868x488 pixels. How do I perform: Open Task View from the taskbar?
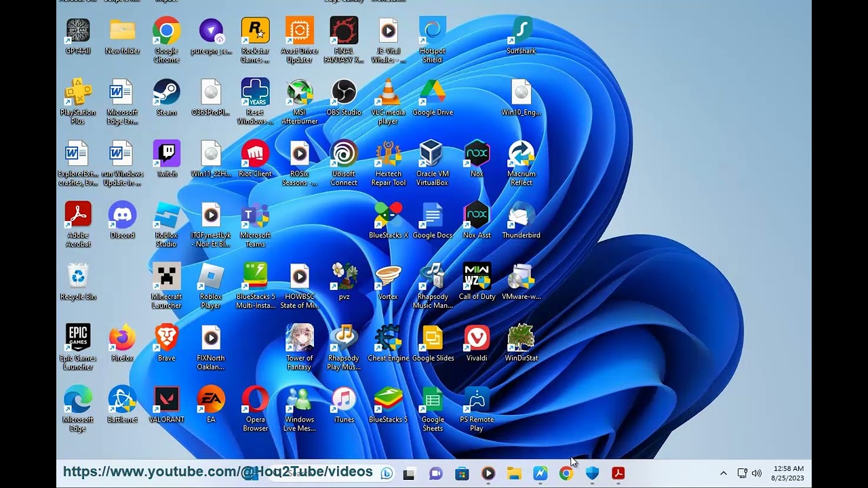[x=409, y=474]
